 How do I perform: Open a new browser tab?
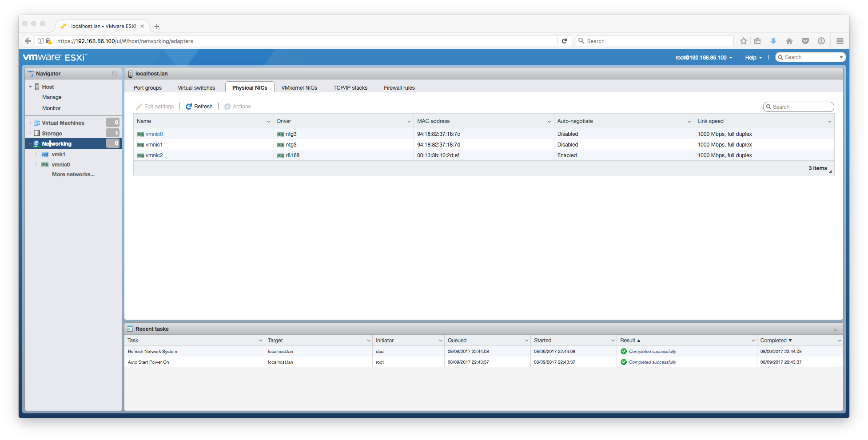click(156, 27)
